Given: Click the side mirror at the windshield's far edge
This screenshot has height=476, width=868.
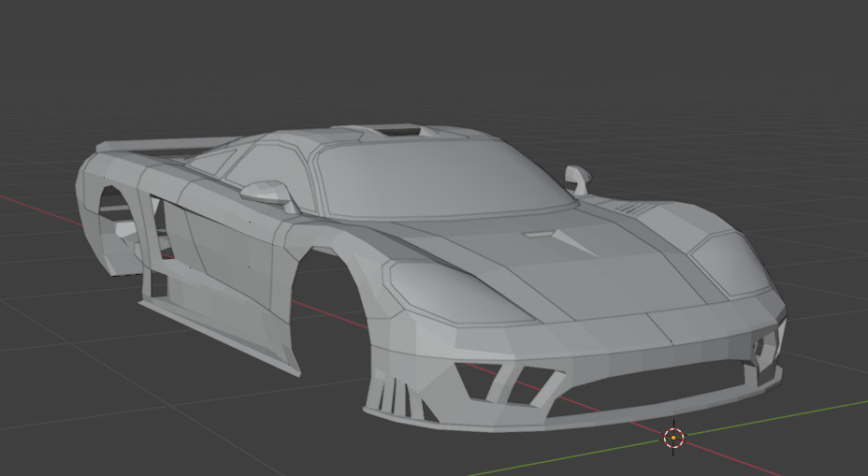Looking at the screenshot, I should [x=578, y=177].
